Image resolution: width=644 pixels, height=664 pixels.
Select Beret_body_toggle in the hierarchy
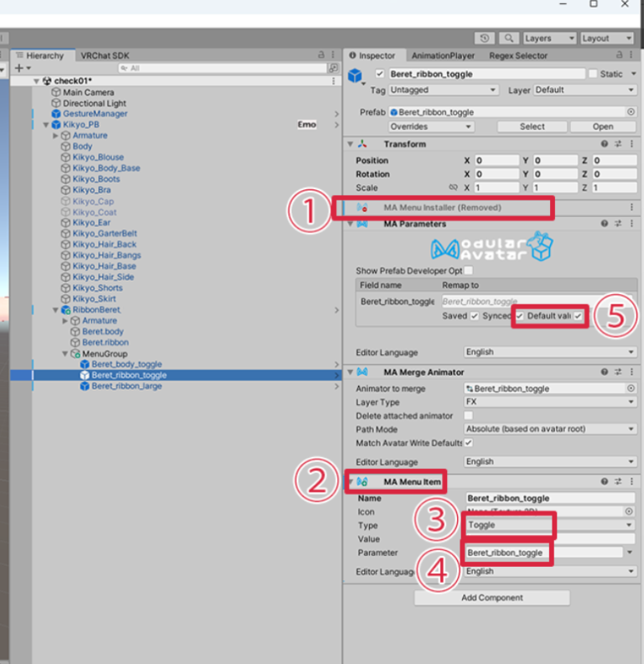127,364
